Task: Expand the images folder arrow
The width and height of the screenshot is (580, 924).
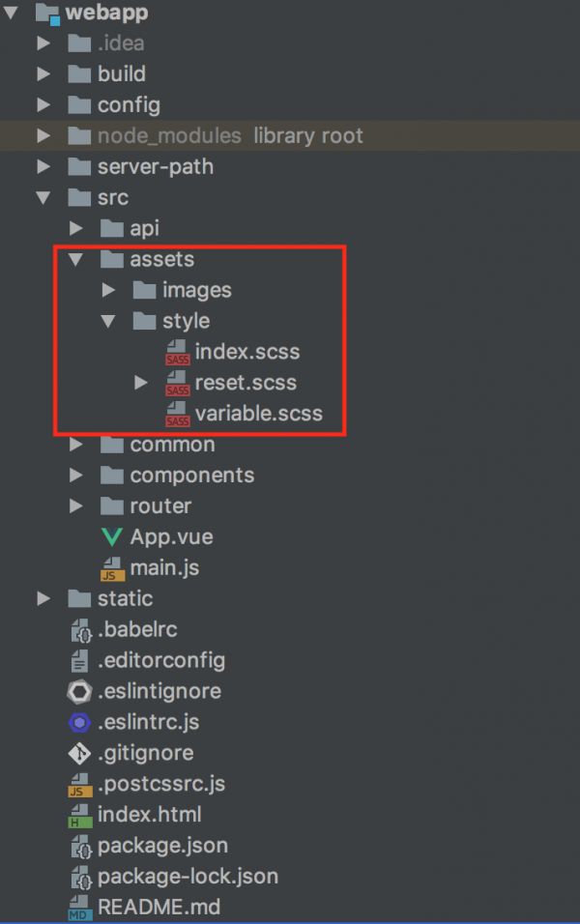Action: pos(109,290)
